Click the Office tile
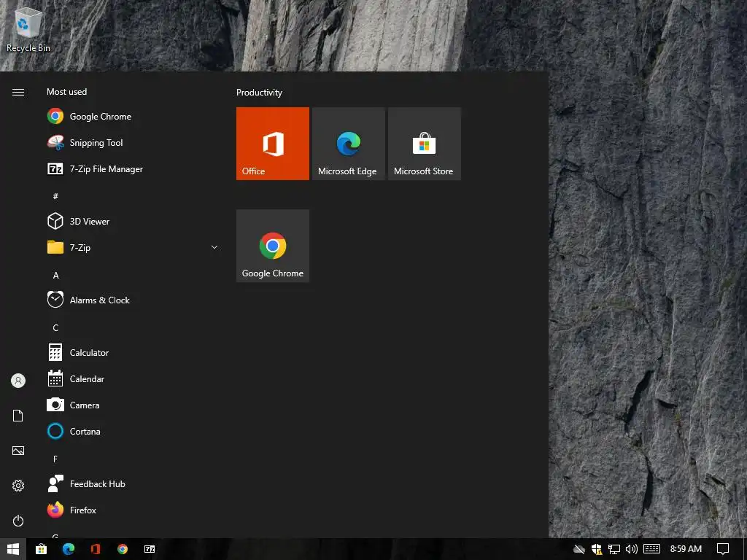Image resolution: width=747 pixels, height=560 pixels. click(273, 144)
